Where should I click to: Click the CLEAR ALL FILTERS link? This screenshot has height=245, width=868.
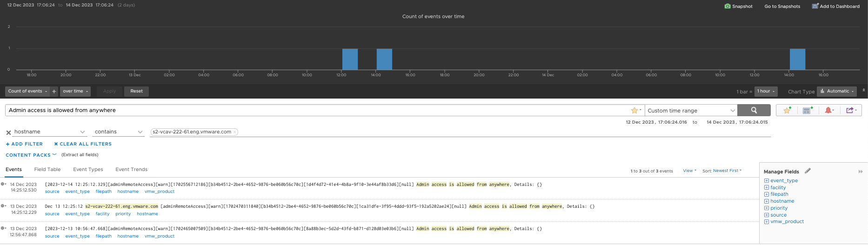pyautogui.click(x=83, y=144)
